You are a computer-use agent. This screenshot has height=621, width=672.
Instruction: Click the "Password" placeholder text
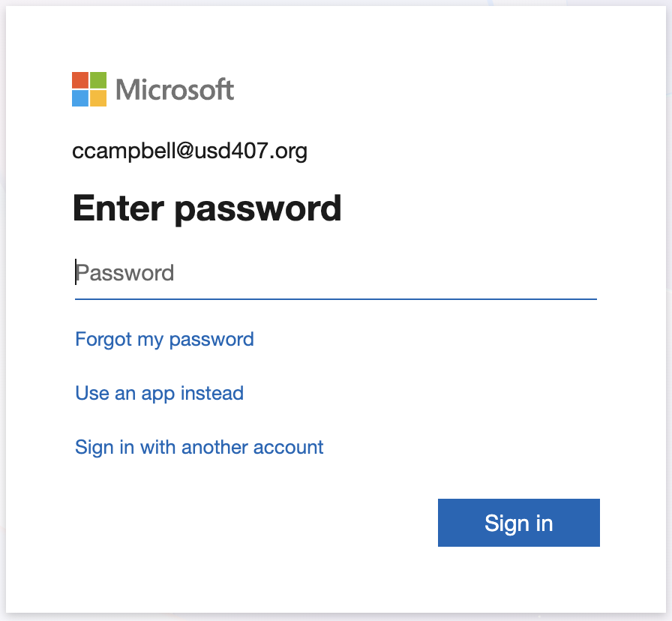[x=125, y=273]
